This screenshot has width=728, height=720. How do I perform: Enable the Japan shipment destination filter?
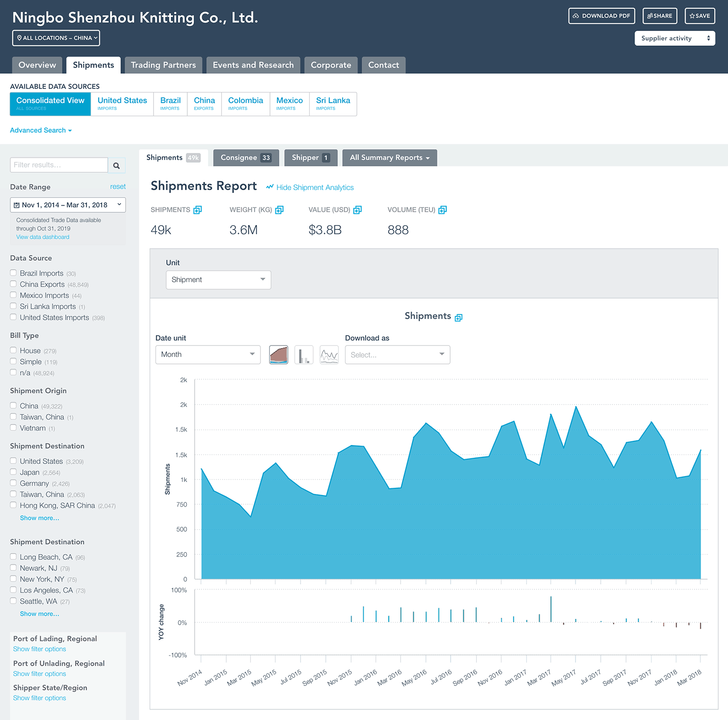[x=13, y=471]
